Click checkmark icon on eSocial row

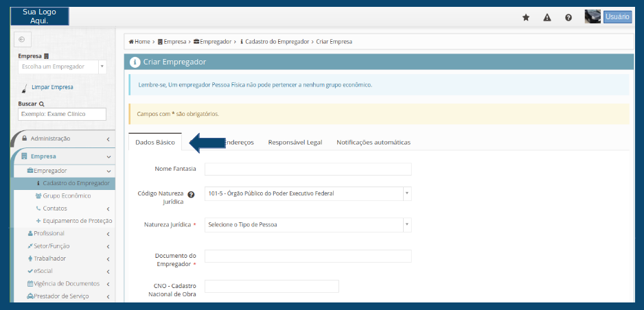30,271
